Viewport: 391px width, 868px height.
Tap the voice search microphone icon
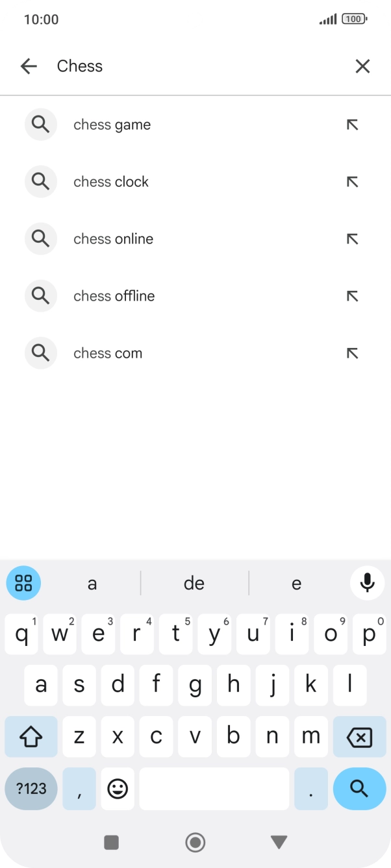coord(367,582)
